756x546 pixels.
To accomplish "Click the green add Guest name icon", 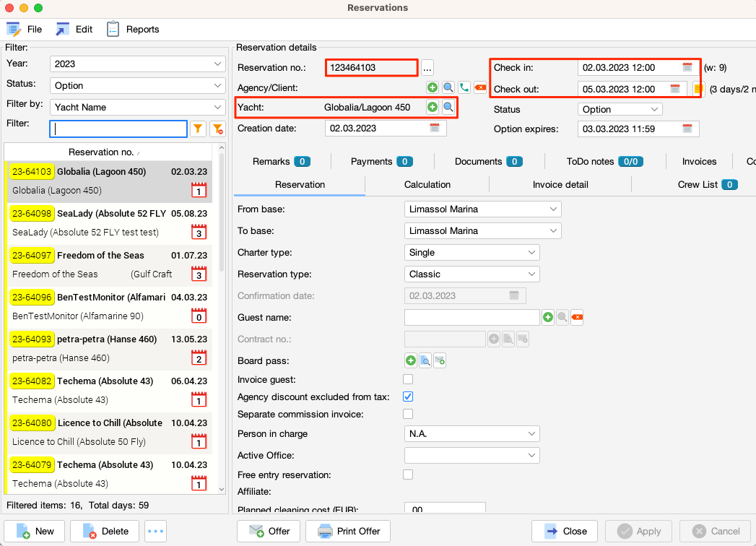I will click(x=548, y=317).
